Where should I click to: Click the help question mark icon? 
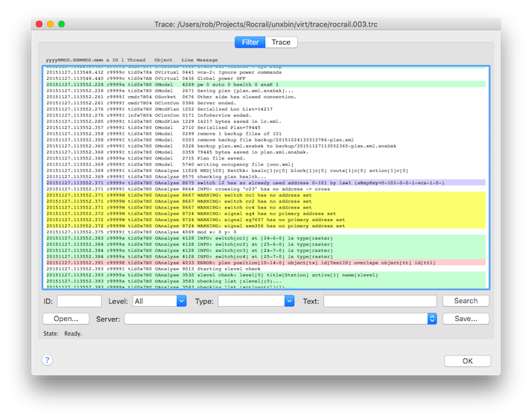47,360
